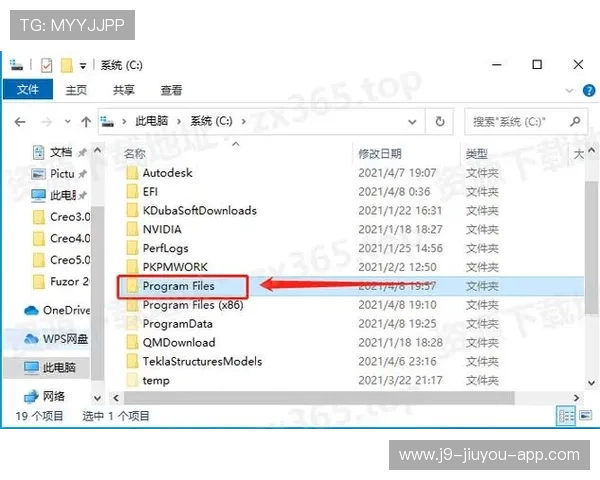Select the temp folder

[x=156, y=381]
